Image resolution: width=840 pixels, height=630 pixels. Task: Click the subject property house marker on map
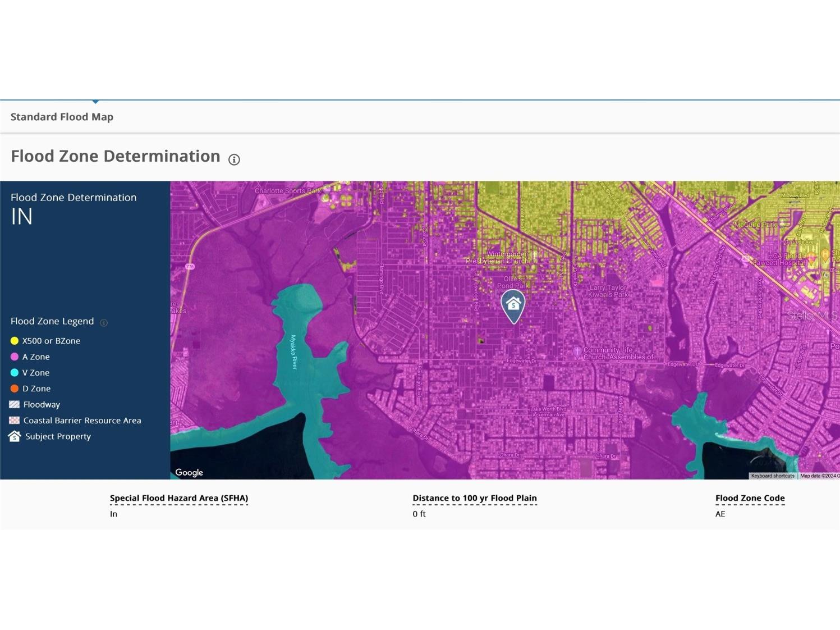pyautogui.click(x=513, y=305)
